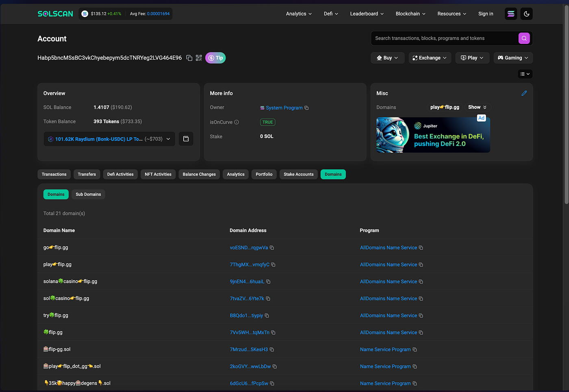Open the account Analytics tab

[x=236, y=174]
